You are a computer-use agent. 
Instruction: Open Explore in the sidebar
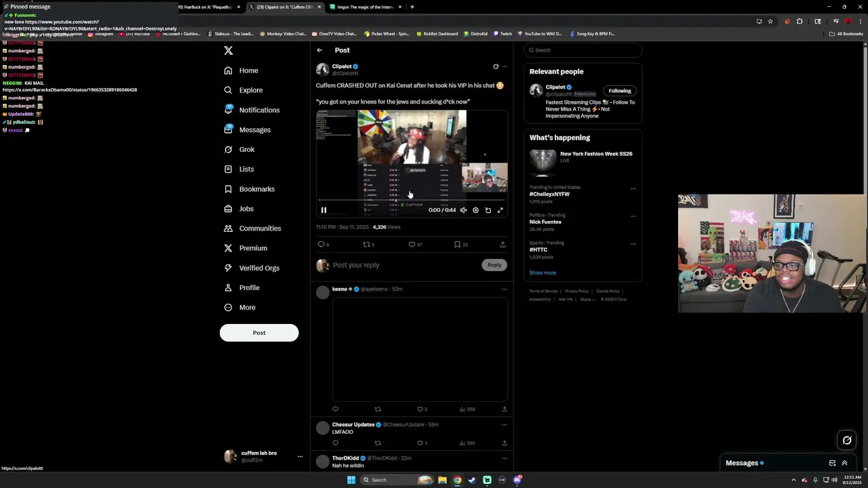coord(243,90)
